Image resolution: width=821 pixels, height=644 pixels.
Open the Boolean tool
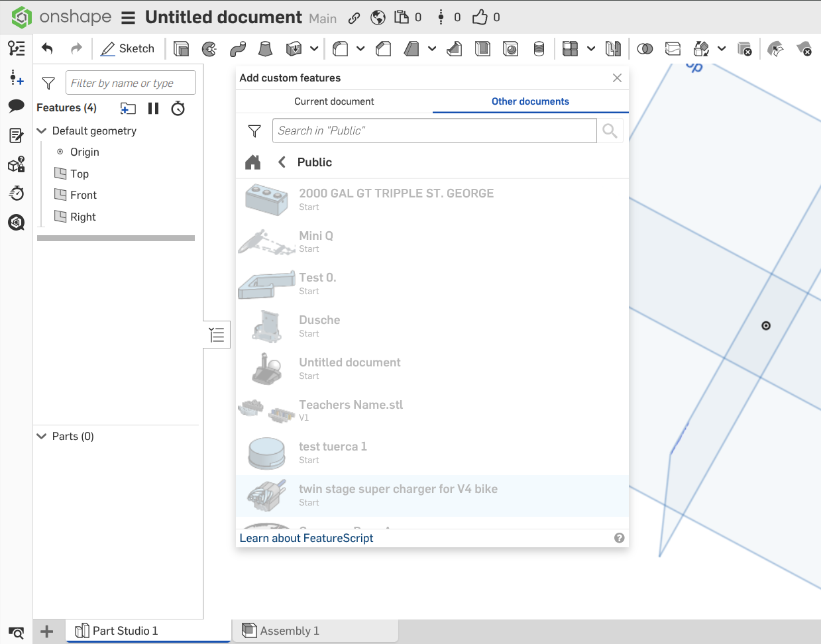tap(644, 48)
